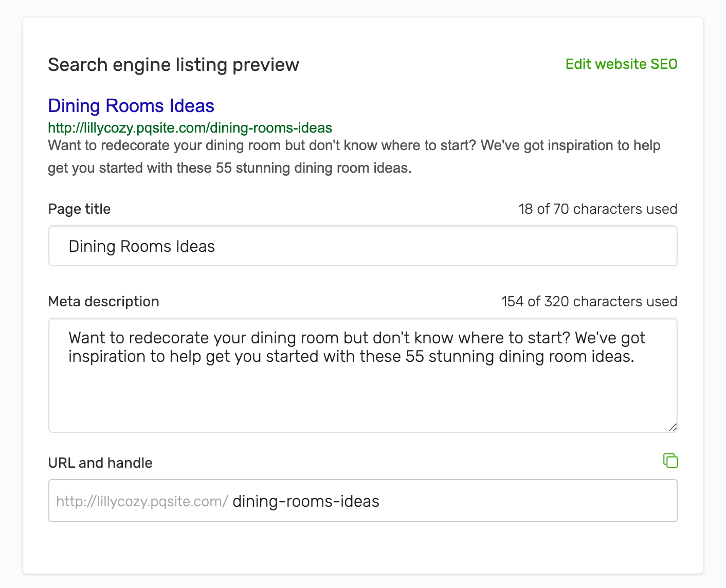Click inside the Meta description textarea
The height and width of the screenshot is (588, 726).
click(x=362, y=375)
